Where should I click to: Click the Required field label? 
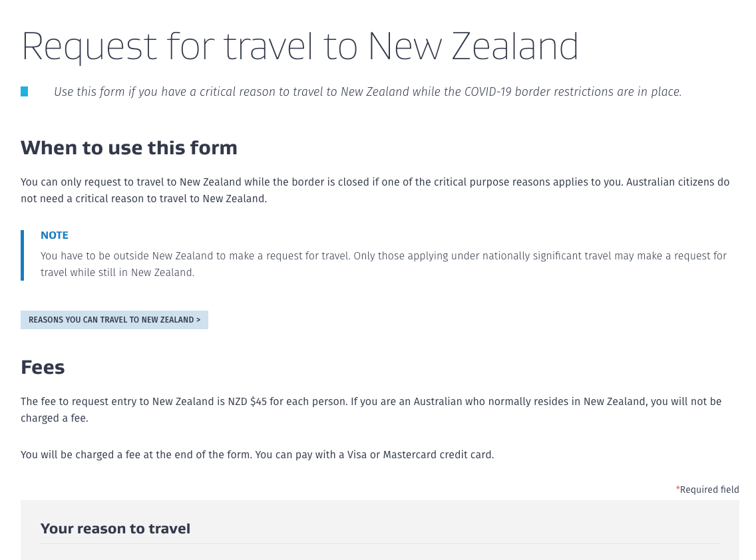pyautogui.click(x=709, y=490)
